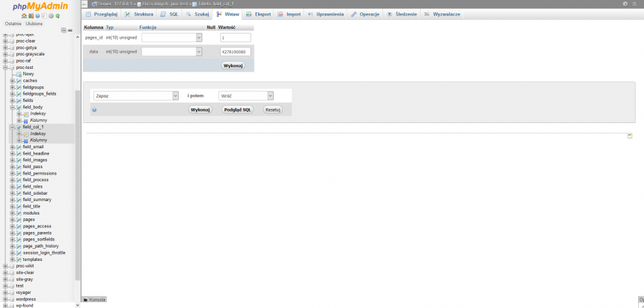Image resolution: width=644 pixels, height=308 pixels.
Task: Open navigation settings gear icon in sidebar
Action: pyautogui.click(x=51, y=16)
